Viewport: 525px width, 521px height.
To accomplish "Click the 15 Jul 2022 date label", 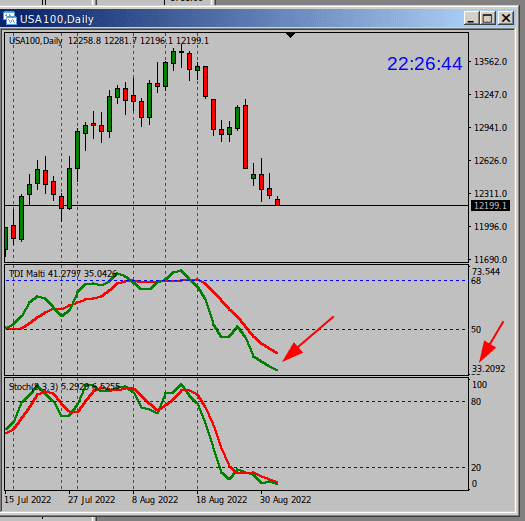I will (28, 500).
